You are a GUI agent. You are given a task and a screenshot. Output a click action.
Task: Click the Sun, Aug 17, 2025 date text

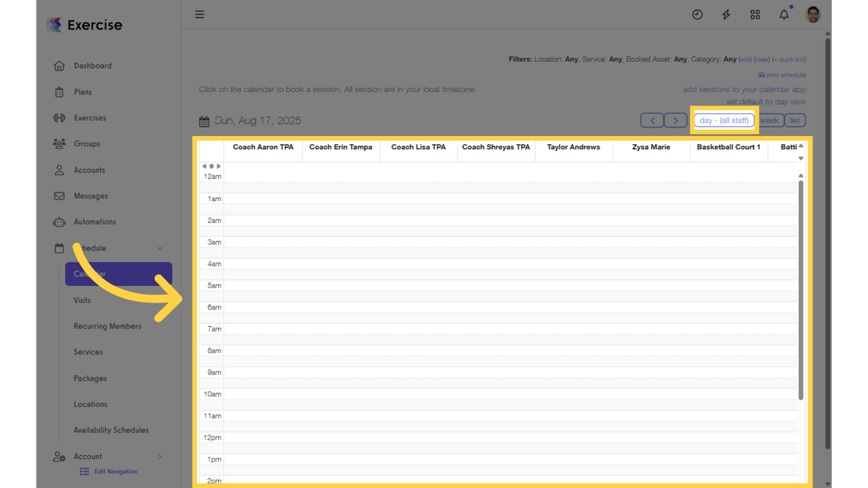[257, 121]
